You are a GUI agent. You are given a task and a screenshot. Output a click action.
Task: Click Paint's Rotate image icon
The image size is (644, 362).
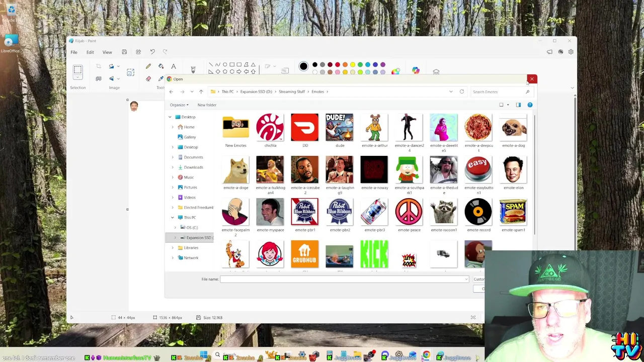click(111, 66)
